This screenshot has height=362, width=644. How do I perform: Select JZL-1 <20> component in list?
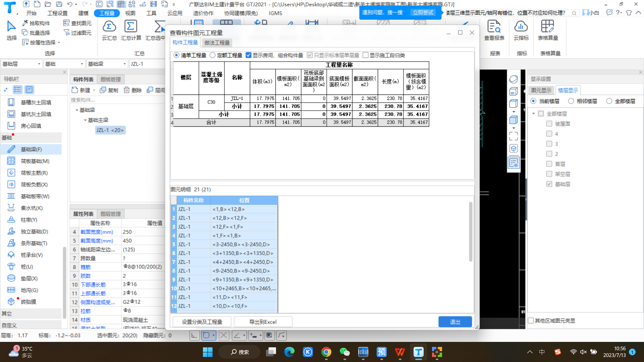(x=110, y=130)
